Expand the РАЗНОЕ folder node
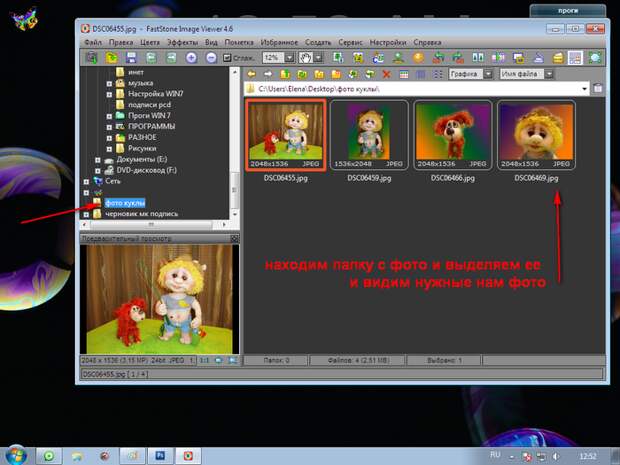The width and height of the screenshot is (620, 465). 109,138
